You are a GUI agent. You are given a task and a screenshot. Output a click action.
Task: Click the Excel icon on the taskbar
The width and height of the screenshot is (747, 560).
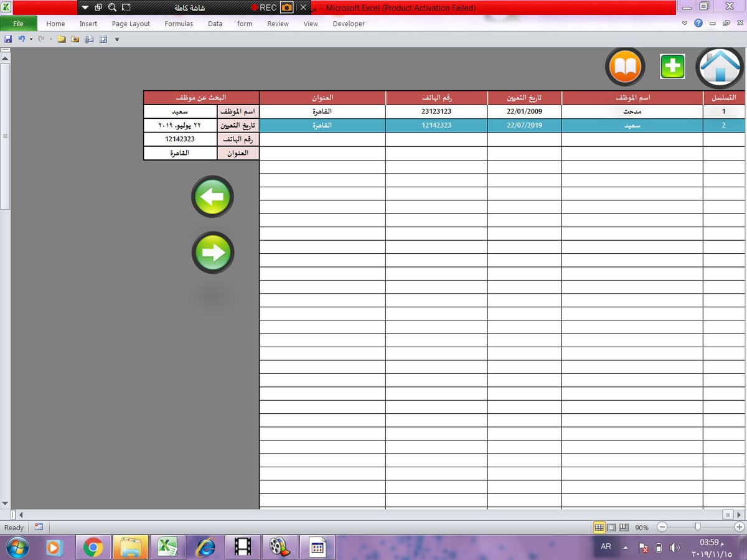[x=167, y=548]
